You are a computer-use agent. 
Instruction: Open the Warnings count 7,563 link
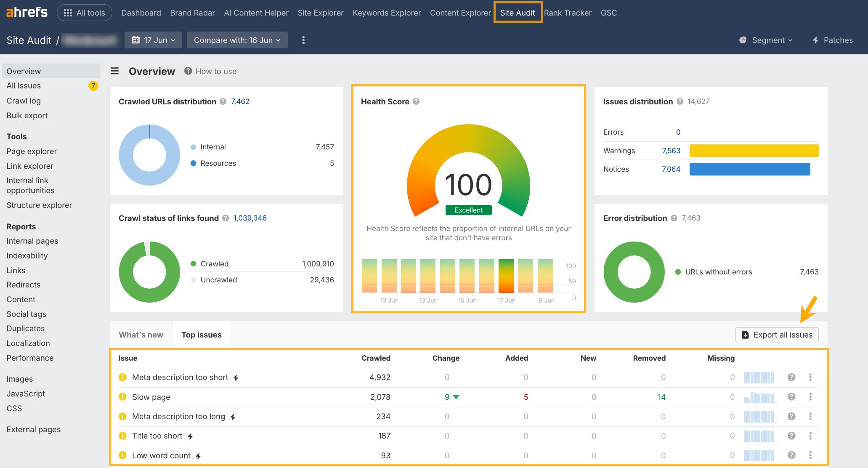click(x=671, y=151)
